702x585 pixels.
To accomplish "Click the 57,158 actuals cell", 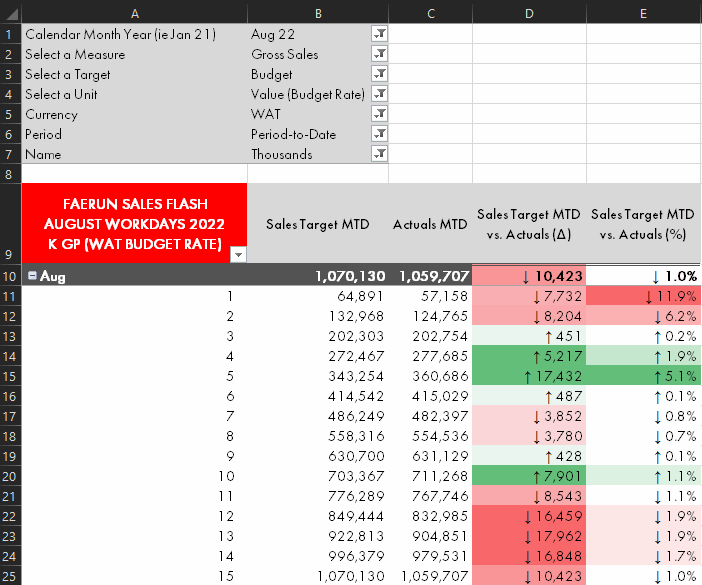I will click(430, 296).
